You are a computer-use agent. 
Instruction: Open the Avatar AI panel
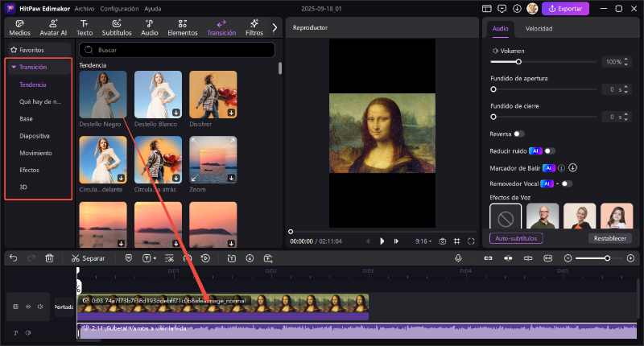(53, 28)
